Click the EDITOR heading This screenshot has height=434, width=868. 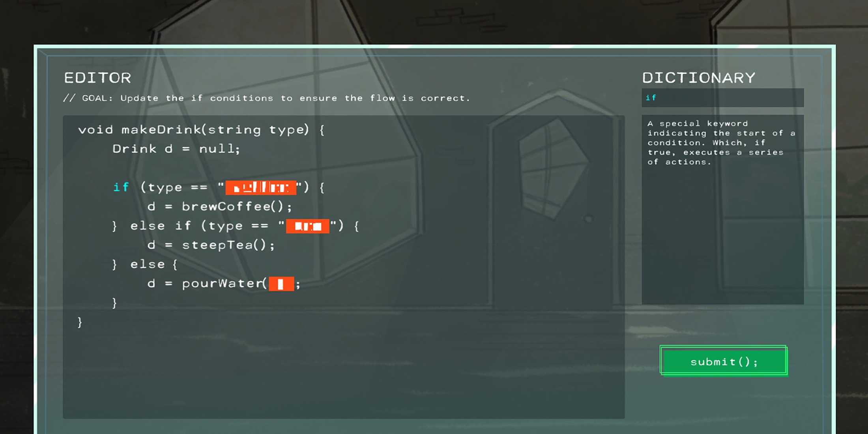coord(97,78)
